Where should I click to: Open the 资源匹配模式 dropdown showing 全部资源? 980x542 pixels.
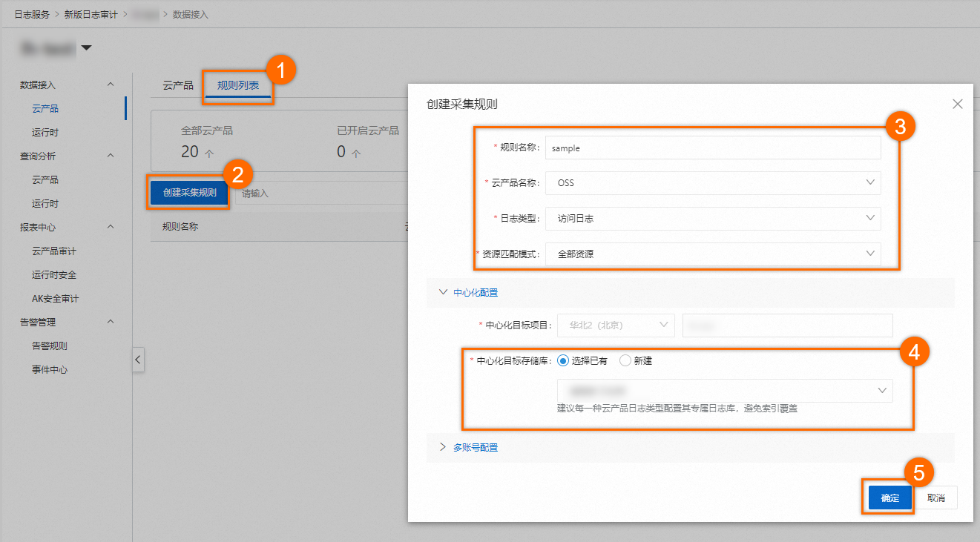click(x=712, y=254)
